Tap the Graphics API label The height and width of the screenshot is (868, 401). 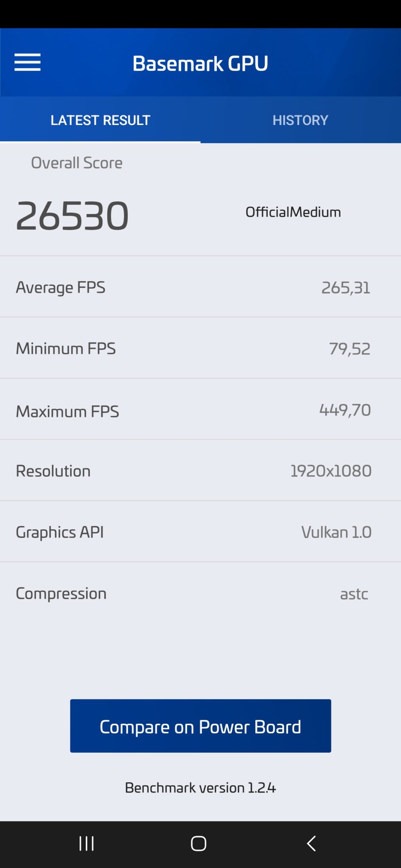click(60, 532)
